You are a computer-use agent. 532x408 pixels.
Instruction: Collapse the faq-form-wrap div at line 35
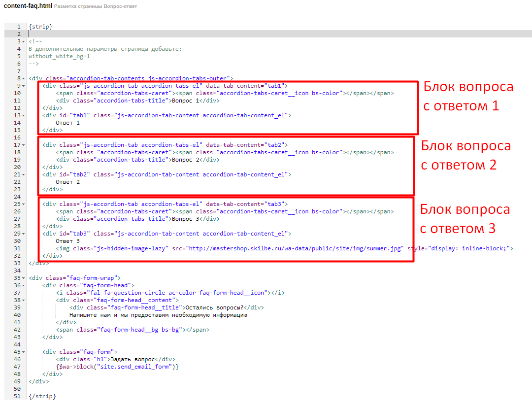tap(24, 278)
